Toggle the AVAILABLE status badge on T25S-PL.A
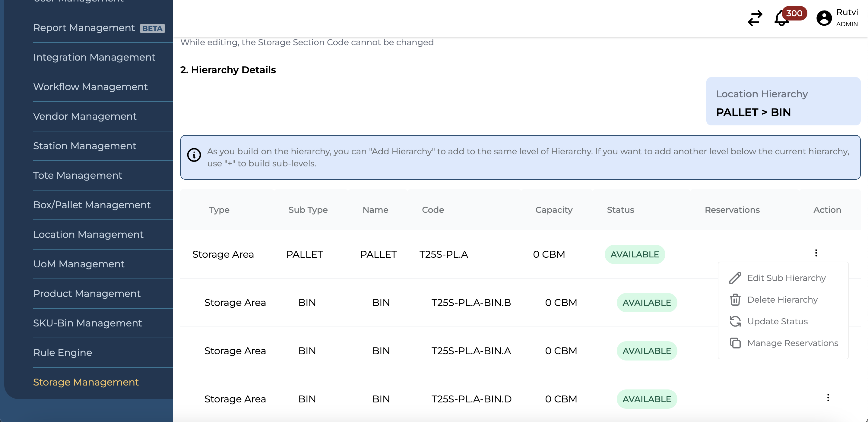 (635, 254)
